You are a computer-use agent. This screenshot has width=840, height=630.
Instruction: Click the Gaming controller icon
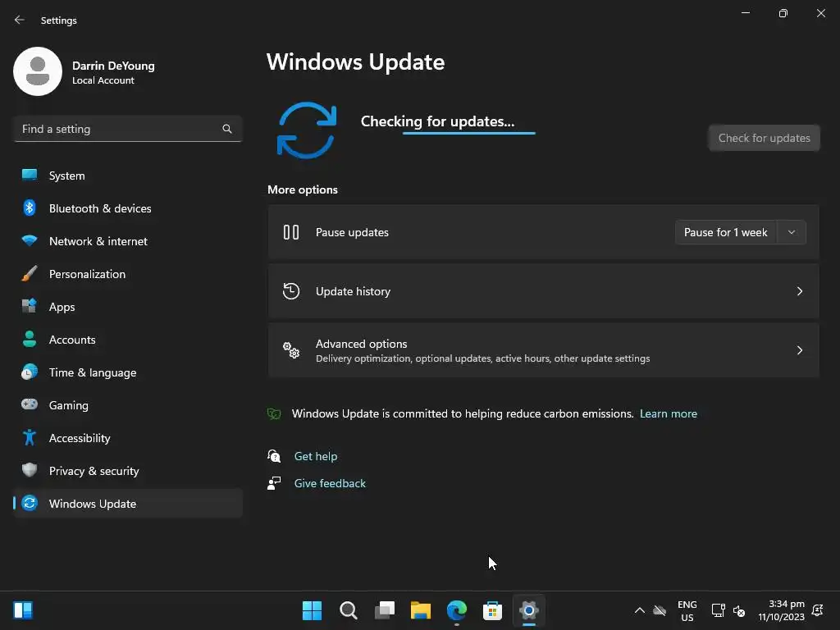point(30,404)
